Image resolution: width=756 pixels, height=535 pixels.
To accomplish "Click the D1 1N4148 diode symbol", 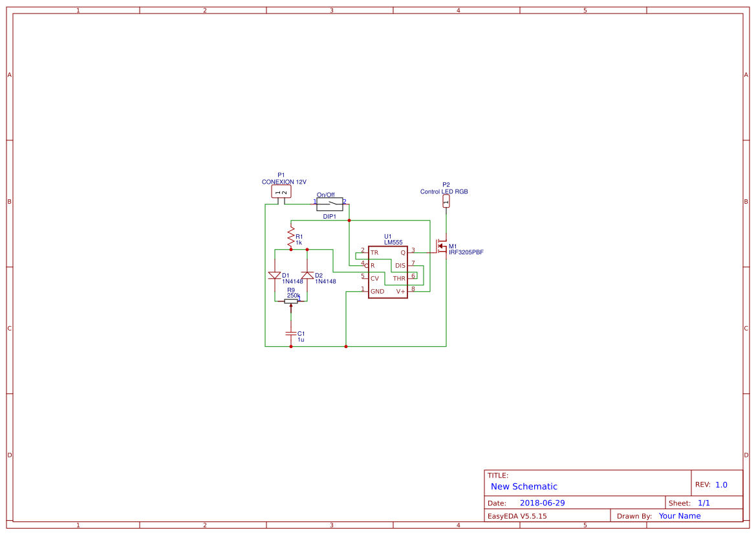I will 275,276.
